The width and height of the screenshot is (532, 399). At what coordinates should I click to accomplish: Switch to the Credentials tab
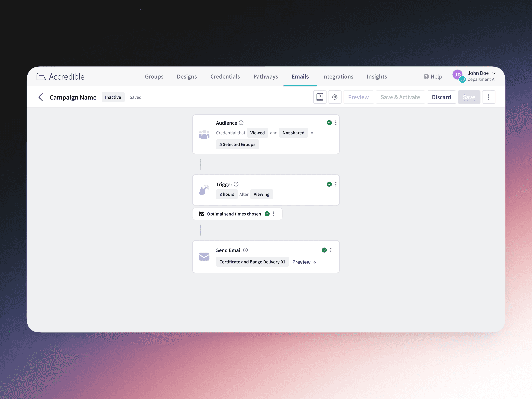point(225,76)
